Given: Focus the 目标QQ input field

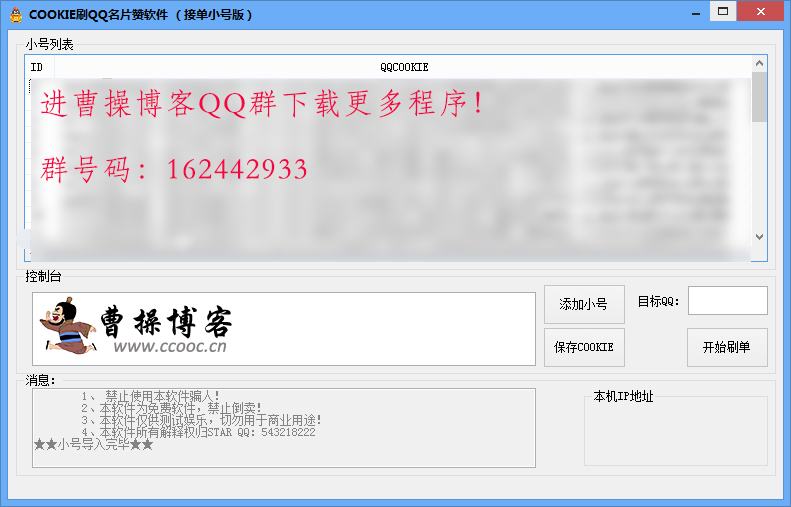Looking at the screenshot, I should [x=727, y=301].
